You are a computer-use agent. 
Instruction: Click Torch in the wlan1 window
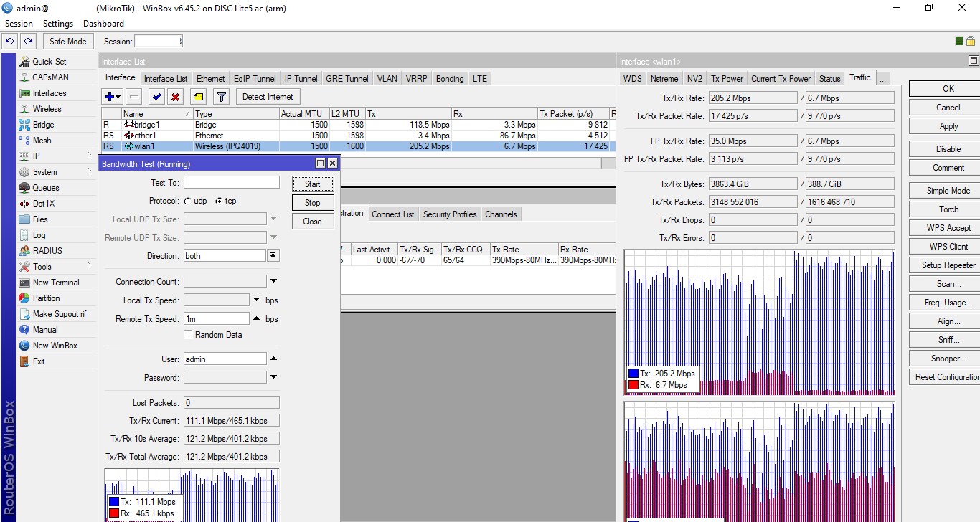tap(948, 209)
